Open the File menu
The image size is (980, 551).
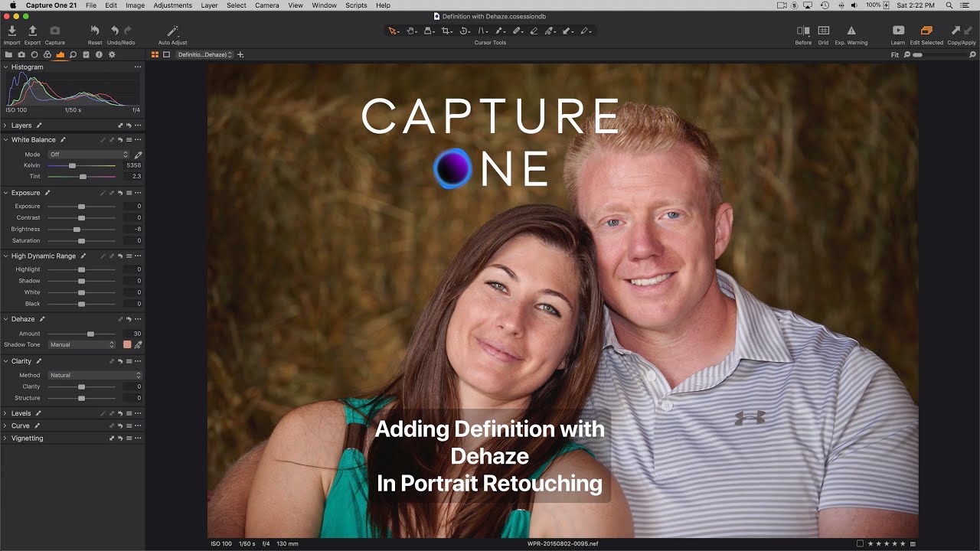tap(91, 5)
